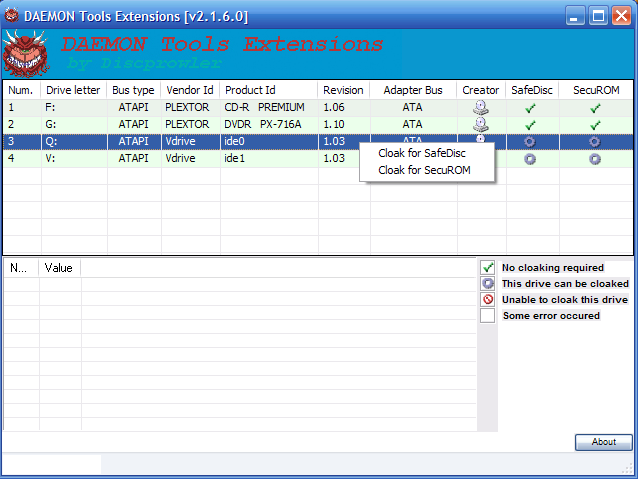
Task: Click SafeDisc cloak gear for drive V:
Action: pyautogui.click(x=529, y=159)
